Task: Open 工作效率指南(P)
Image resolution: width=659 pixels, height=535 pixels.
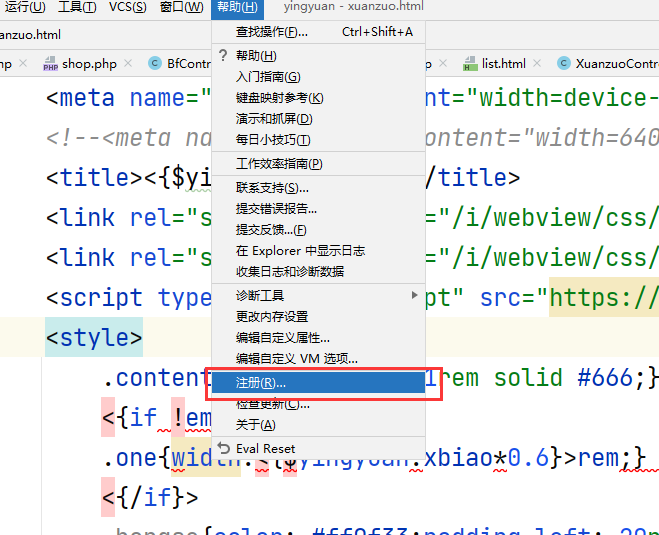Action: (319, 164)
